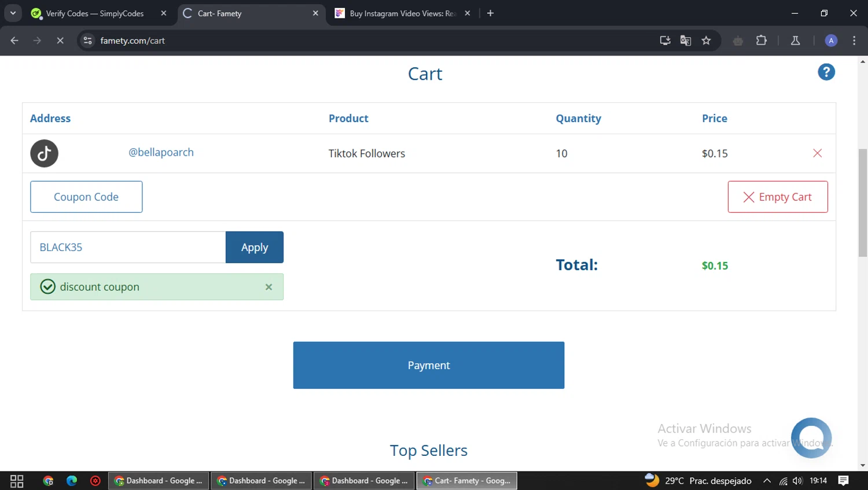
Task: Click the stop loading button in the browser toolbar
Action: 60,40
